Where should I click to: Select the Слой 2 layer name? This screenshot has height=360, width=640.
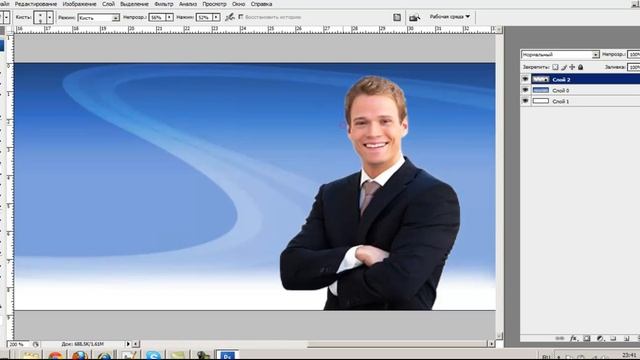tap(561, 80)
